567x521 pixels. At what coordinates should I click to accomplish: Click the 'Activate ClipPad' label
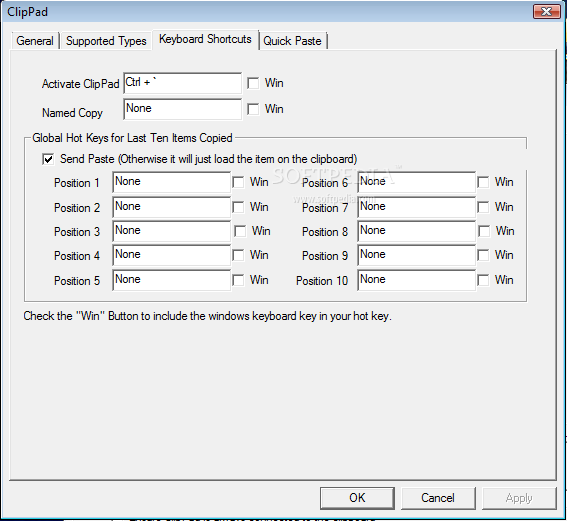coord(80,84)
